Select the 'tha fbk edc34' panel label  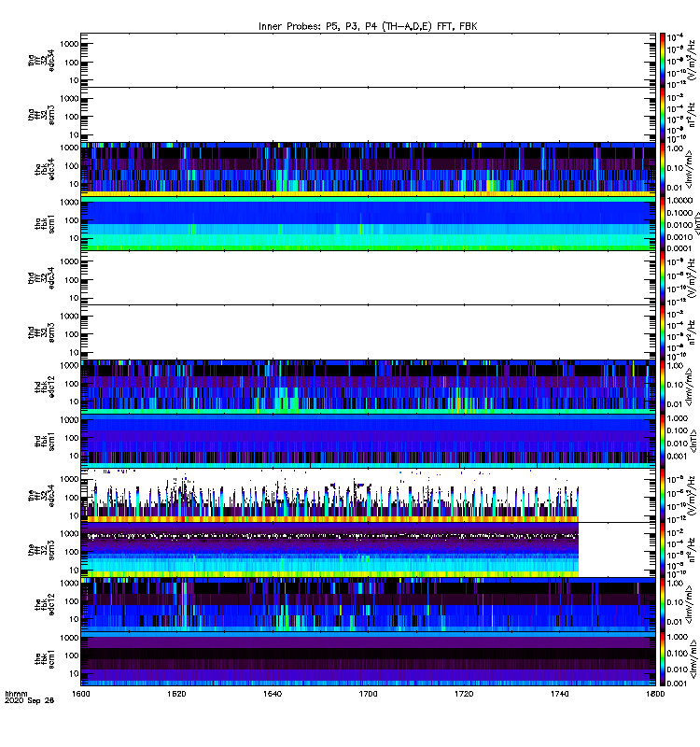(x=45, y=169)
